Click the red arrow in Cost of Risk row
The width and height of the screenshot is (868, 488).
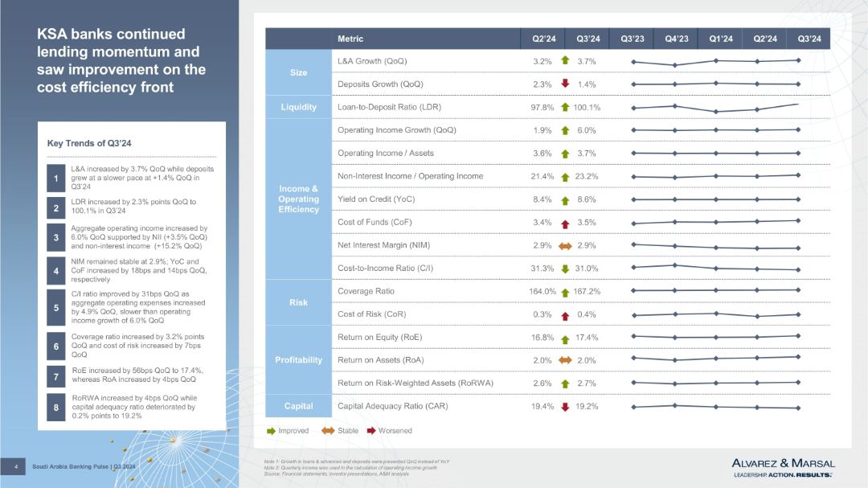coord(565,316)
